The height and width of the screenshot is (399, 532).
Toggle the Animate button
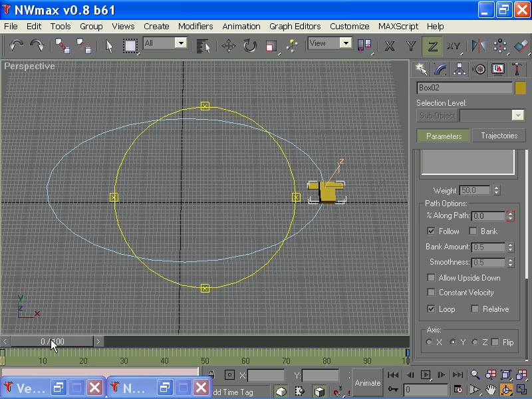pos(367,383)
